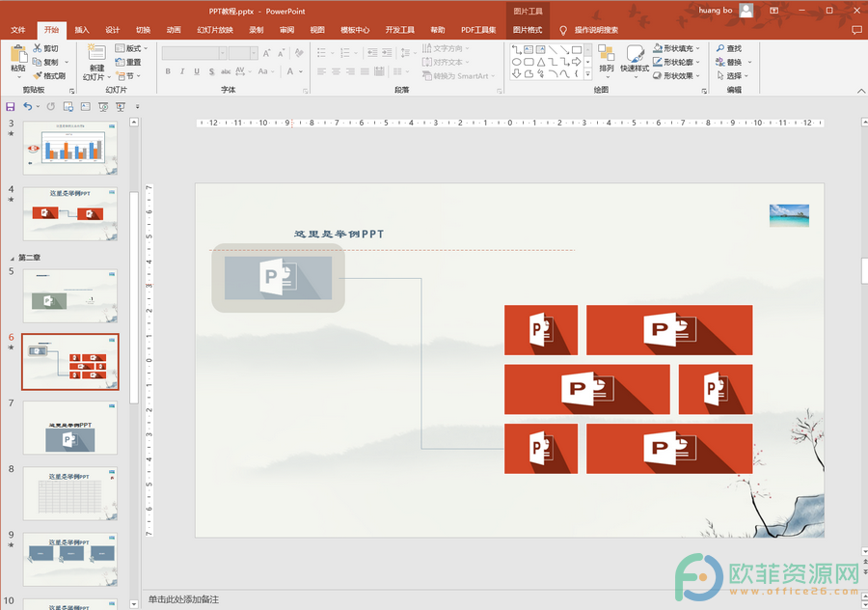Select the oval shape in the shapes gallery
Image resolution: width=868 pixels, height=610 pixels.
(x=517, y=62)
